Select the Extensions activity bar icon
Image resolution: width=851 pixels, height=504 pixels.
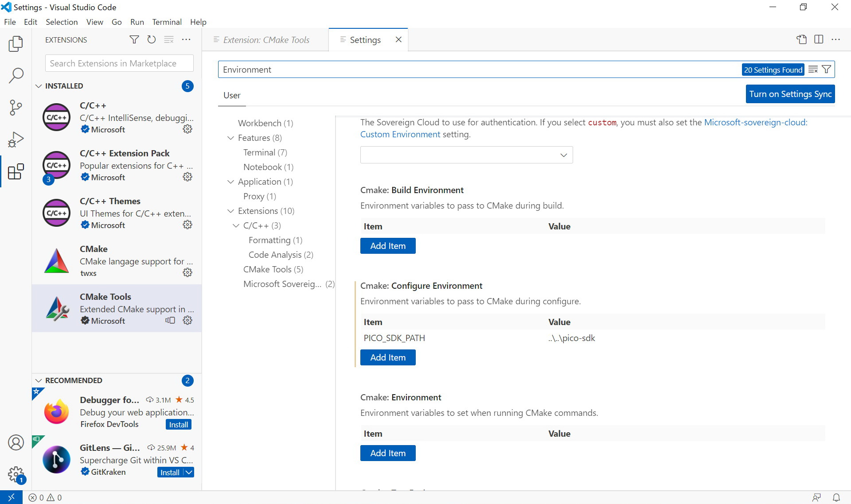(16, 171)
